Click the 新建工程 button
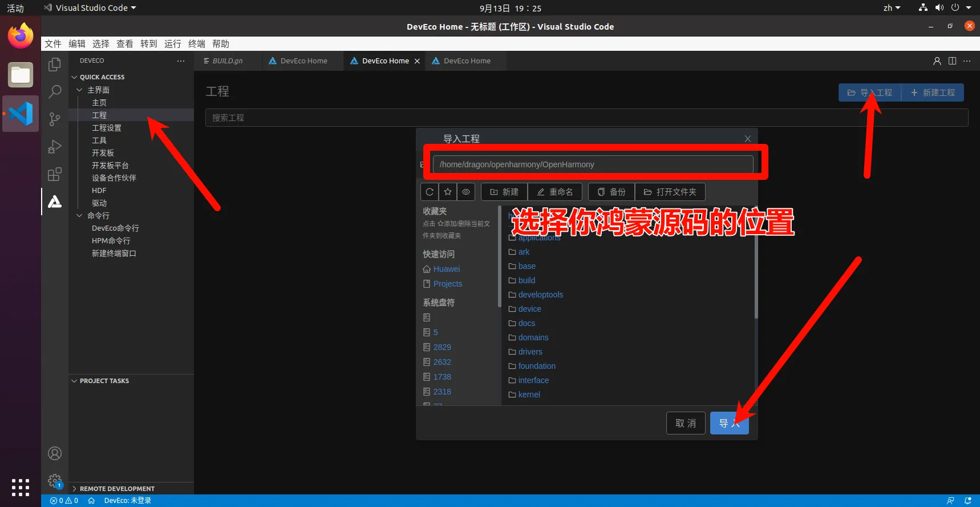This screenshot has width=980, height=507. pos(933,92)
